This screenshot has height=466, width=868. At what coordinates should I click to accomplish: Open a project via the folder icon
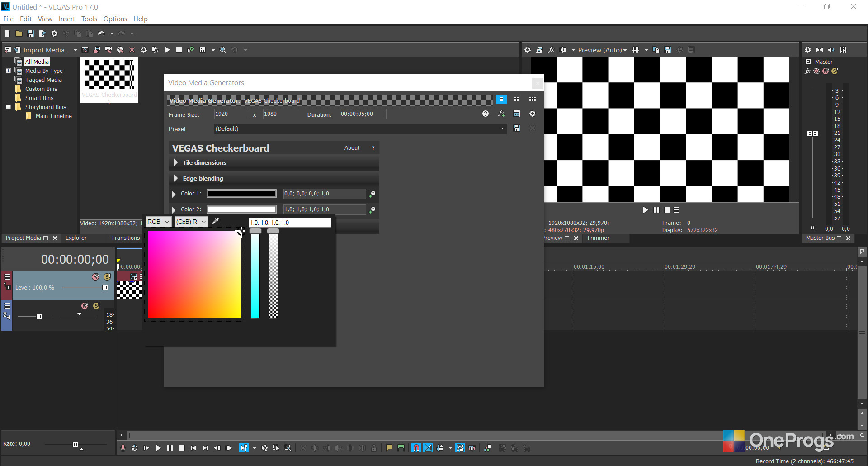19,33
